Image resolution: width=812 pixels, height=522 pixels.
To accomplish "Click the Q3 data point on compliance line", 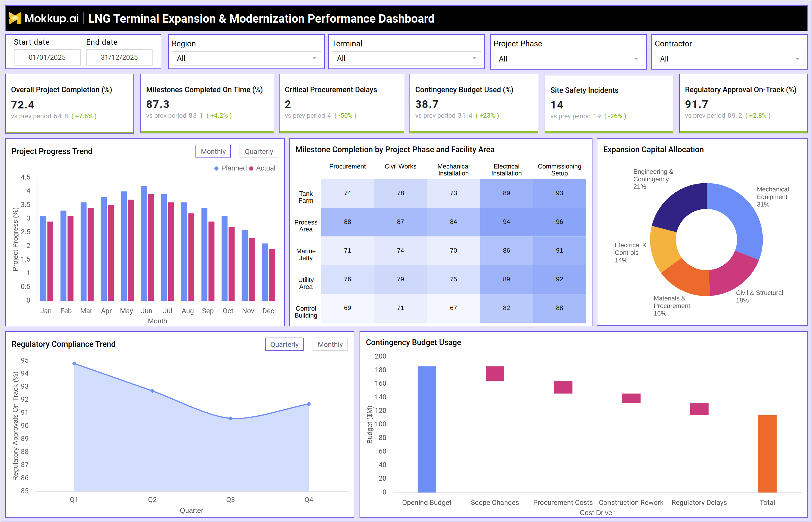I will coord(231,419).
